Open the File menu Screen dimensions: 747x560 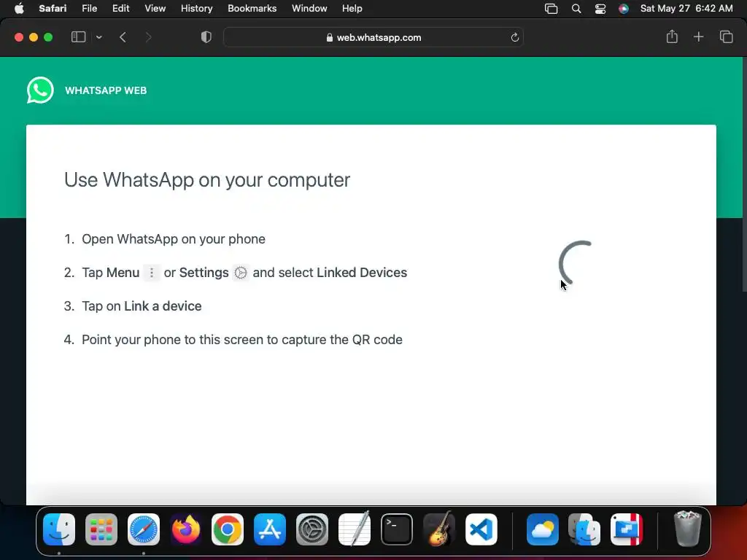(89, 9)
